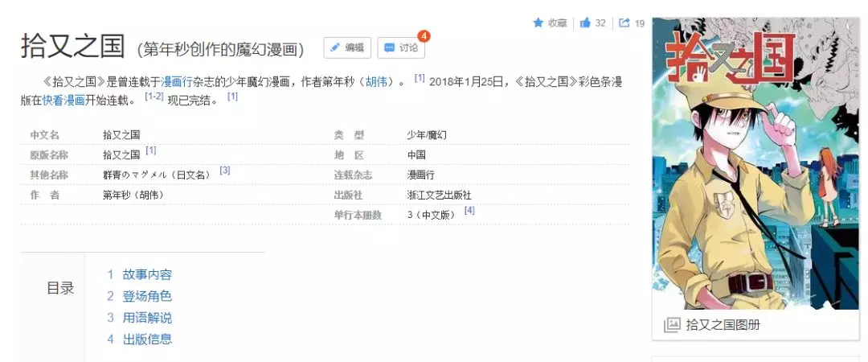Click the 连载杂志 value 漫画行
Screen dimensions: 868x362
coord(420,175)
